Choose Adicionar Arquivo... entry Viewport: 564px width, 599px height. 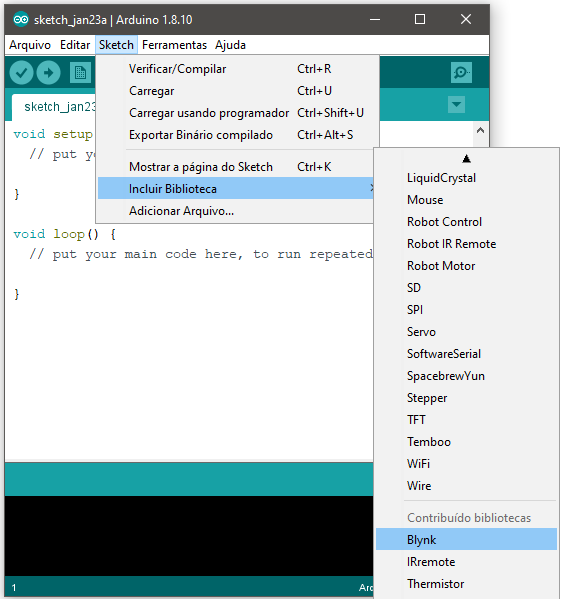pyautogui.click(x=235, y=211)
